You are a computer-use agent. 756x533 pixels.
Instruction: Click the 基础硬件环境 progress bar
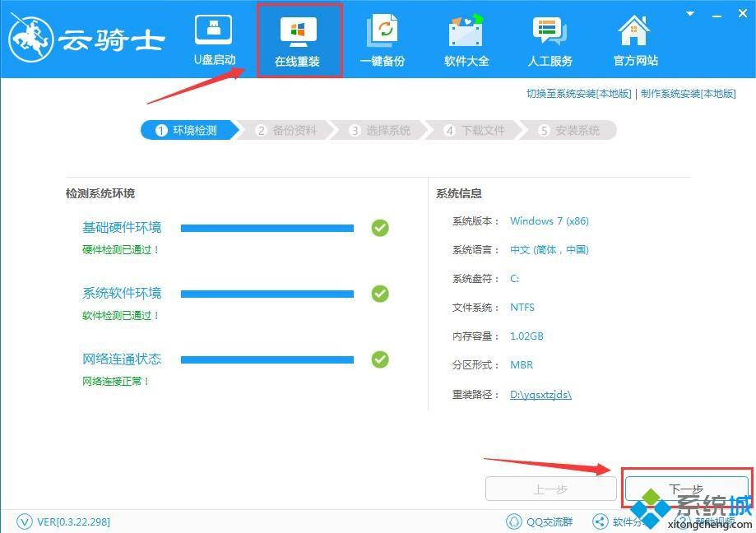(267, 228)
